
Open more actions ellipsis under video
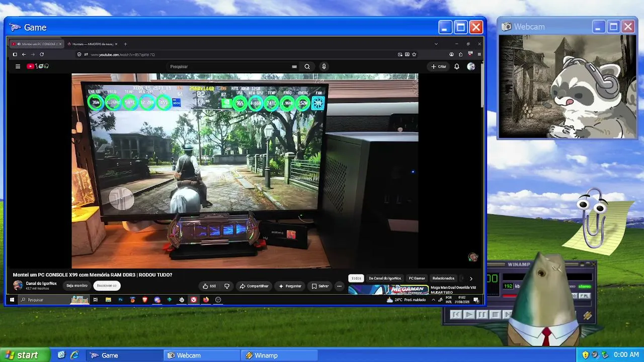tap(339, 286)
